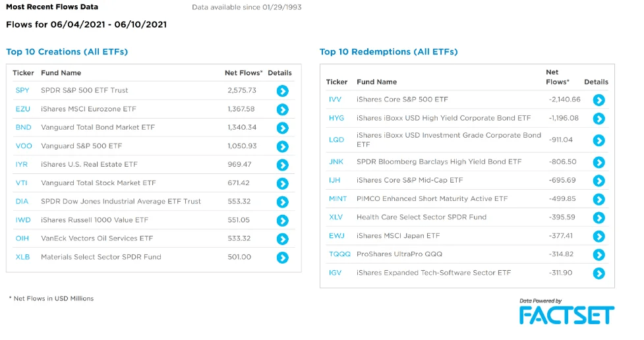Open details arrow for MINT row
The width and height of the screenshot is (644, 340).
599,199
